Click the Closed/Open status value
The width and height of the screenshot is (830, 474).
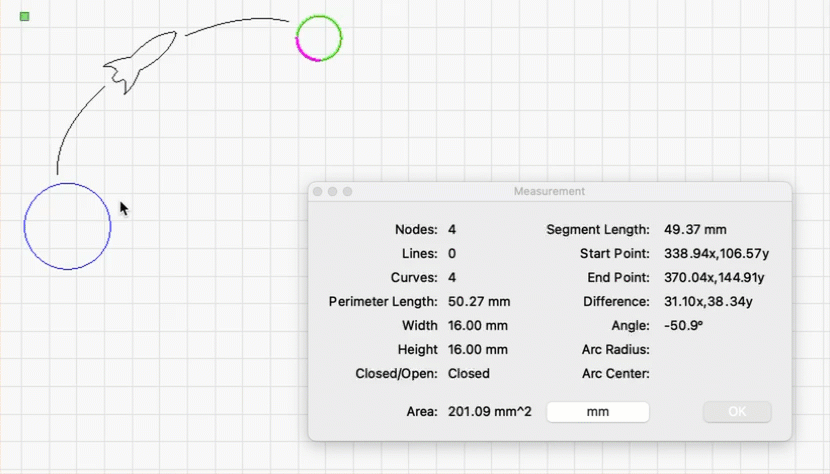coord(469,374)
